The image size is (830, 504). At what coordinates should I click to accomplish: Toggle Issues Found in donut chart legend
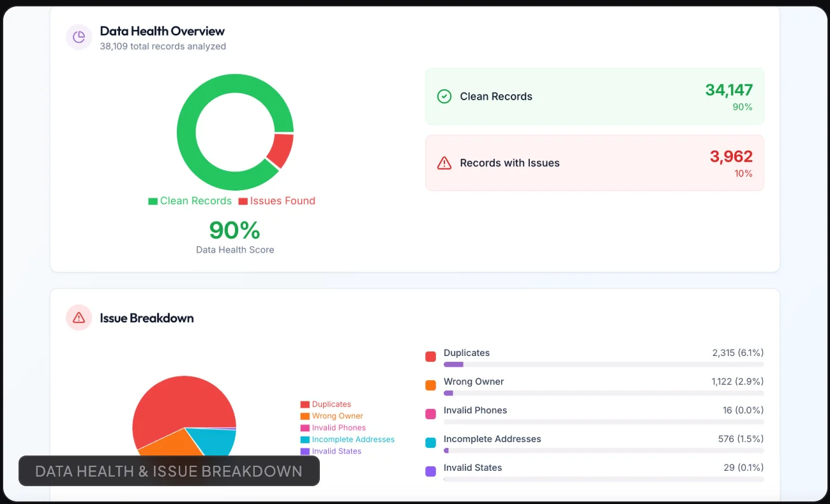(276, 201)
